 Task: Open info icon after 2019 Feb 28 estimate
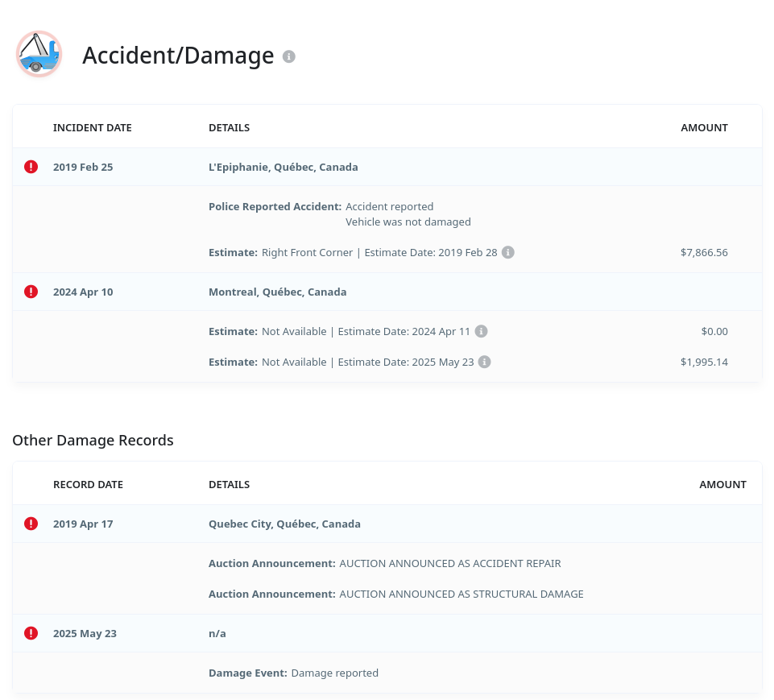click(x=508, y=252)
